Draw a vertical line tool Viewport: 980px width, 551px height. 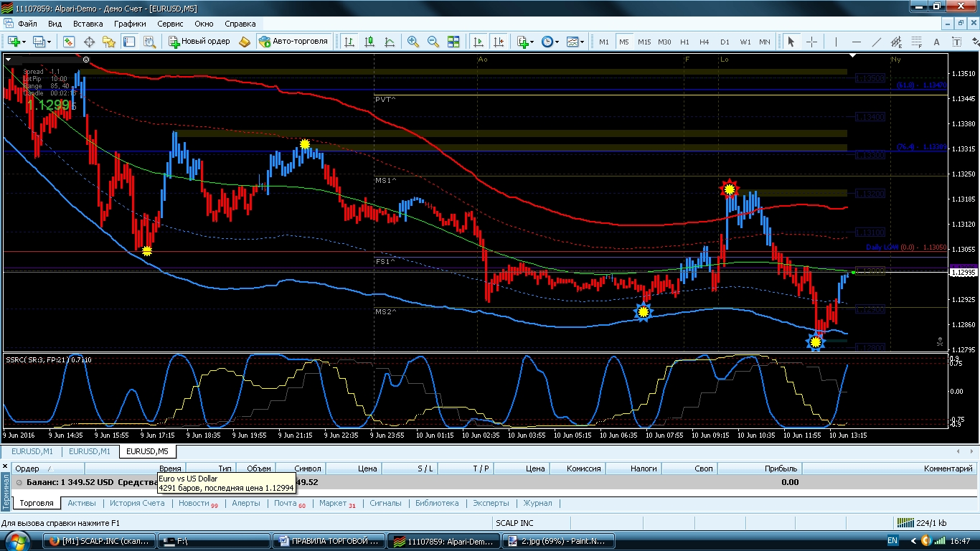[836, 42]
